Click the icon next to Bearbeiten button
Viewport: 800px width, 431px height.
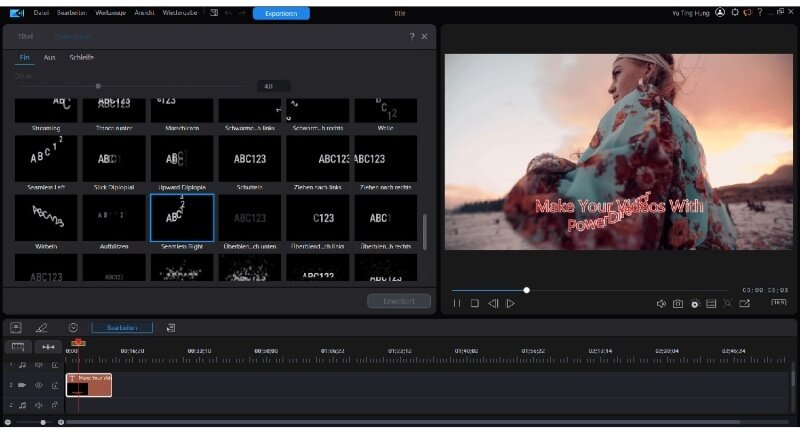tap(171, 328)
